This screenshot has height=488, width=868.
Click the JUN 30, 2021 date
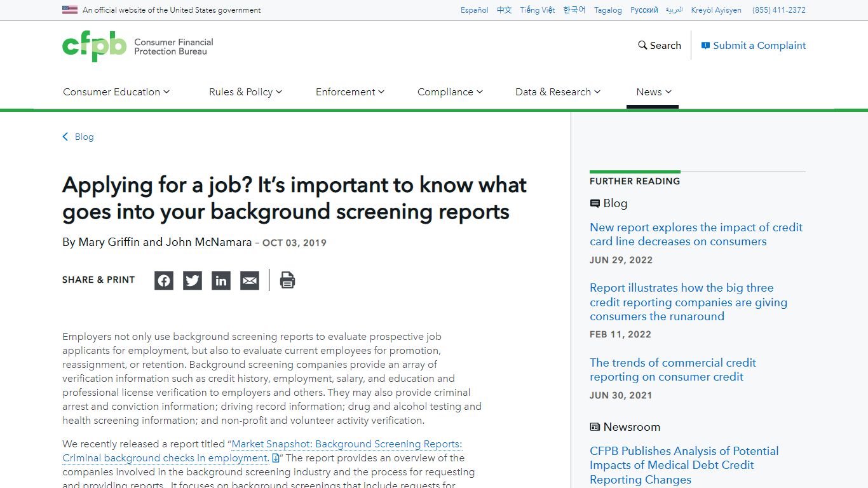click(621, 395)
